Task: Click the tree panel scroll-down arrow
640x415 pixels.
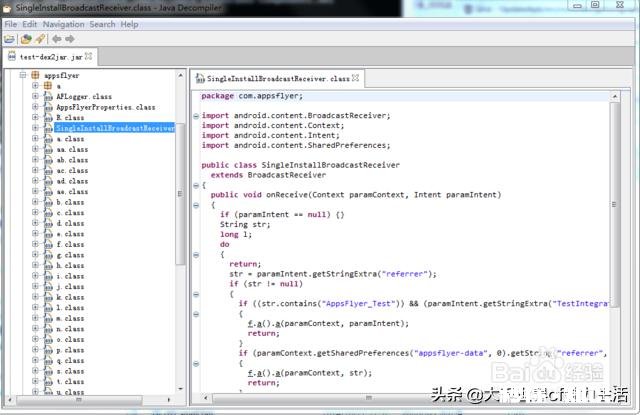Action: [x=180, y=389]
